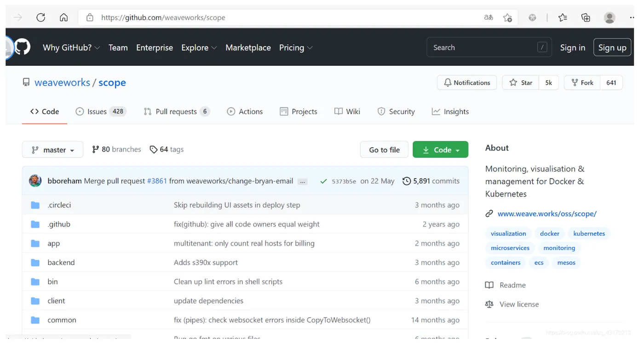Add page to favorites star-plus icon
644x355 pixels.
507,17
